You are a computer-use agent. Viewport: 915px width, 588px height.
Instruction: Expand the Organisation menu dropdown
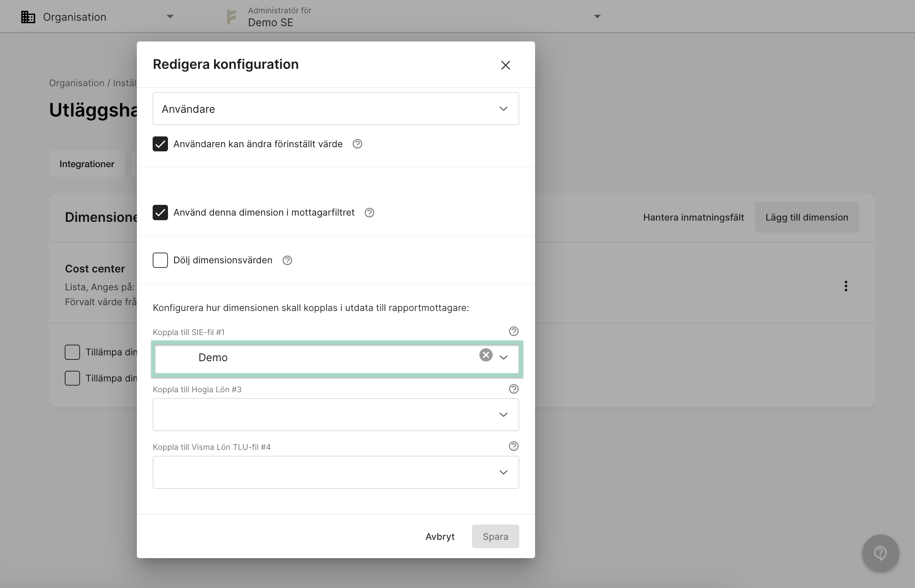coord(170,17)
